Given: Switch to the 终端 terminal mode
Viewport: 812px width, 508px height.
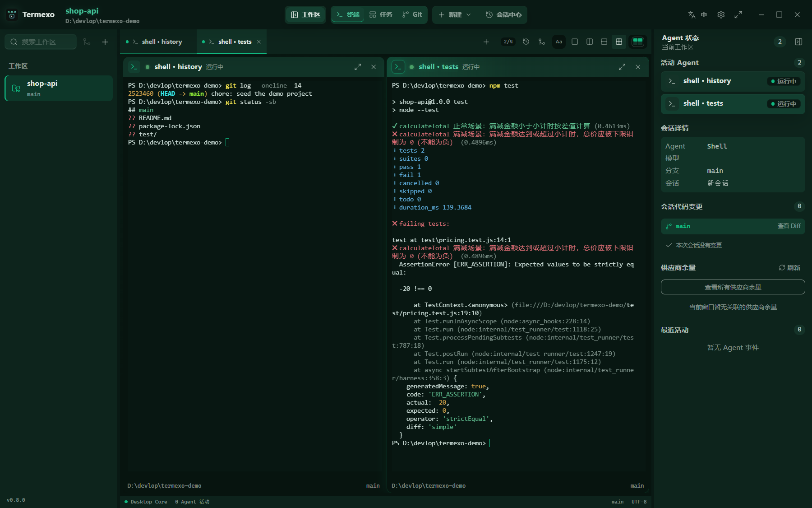Looking at the screenshot, I should click(x=348, y=15).
